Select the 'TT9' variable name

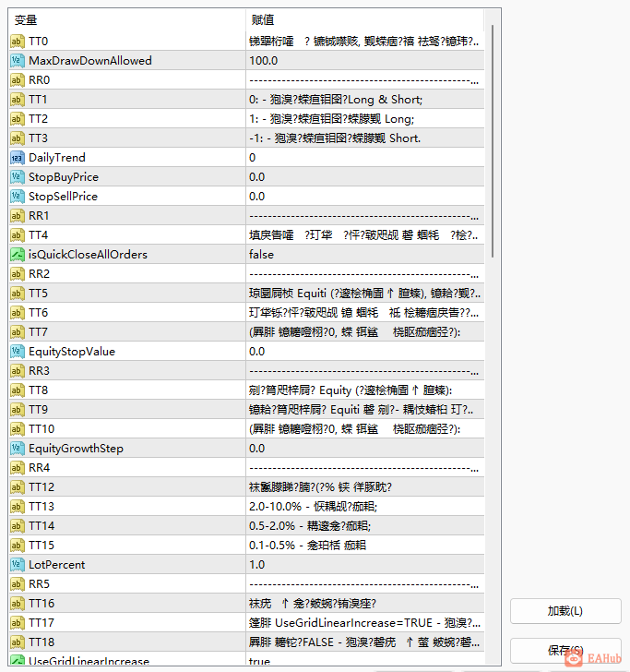coord(38,410)
